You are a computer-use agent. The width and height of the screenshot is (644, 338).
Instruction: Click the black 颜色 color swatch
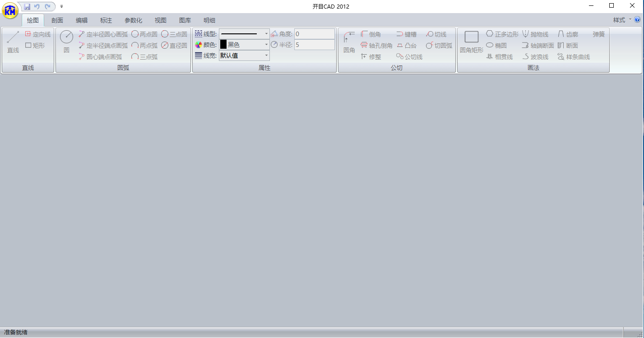[223, 45]
